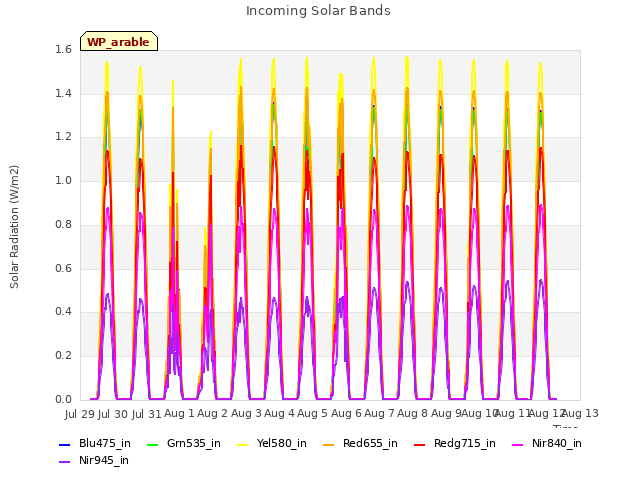Viewport: 640px width, 480px height.
Task: Click the Jul 29 x-axis date label
Action: click(80, 414)
